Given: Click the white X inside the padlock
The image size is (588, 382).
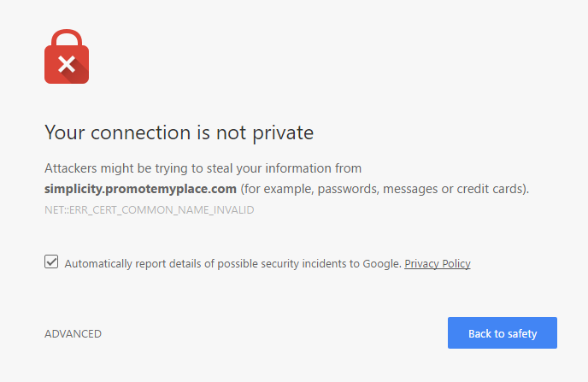Looking at the screenshot, I should 67,63.
